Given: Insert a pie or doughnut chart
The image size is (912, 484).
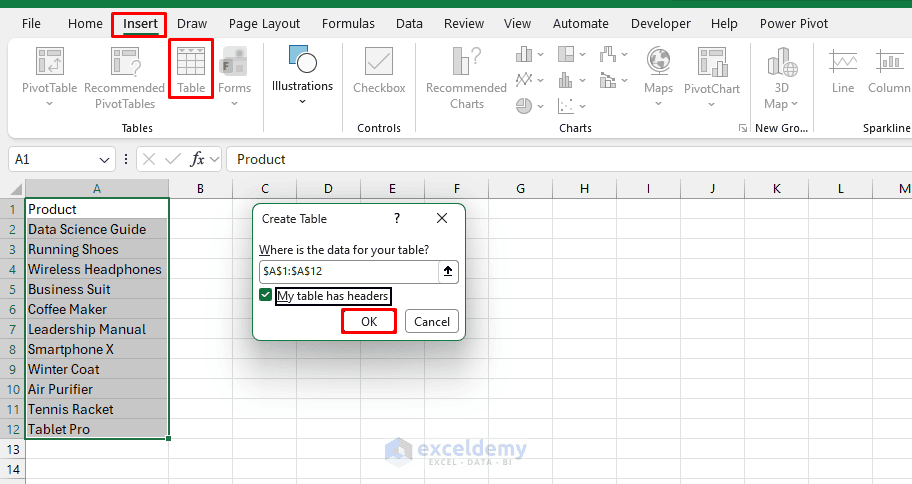Looking at the screenshot, I should tap(523, 106).
